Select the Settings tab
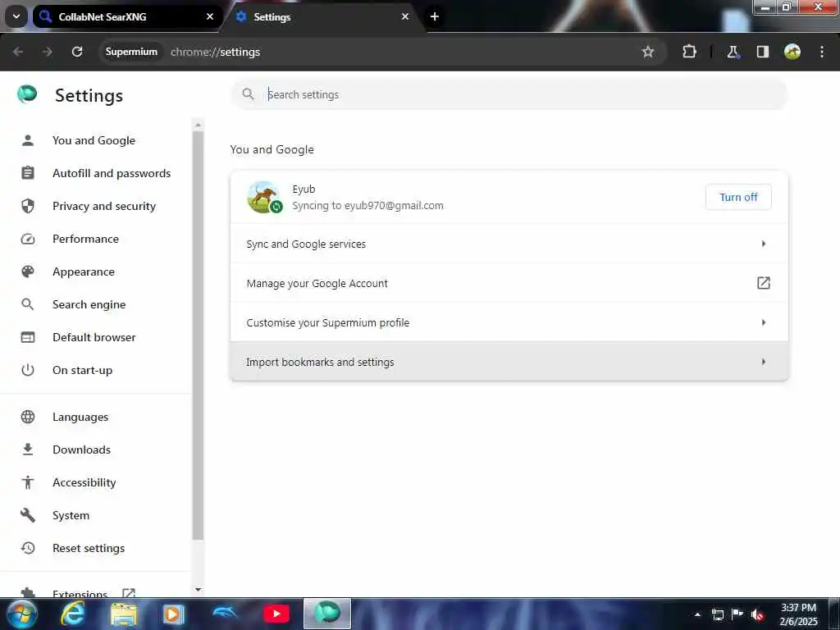Viewport: 840px width, 630px height. [323, 16]
